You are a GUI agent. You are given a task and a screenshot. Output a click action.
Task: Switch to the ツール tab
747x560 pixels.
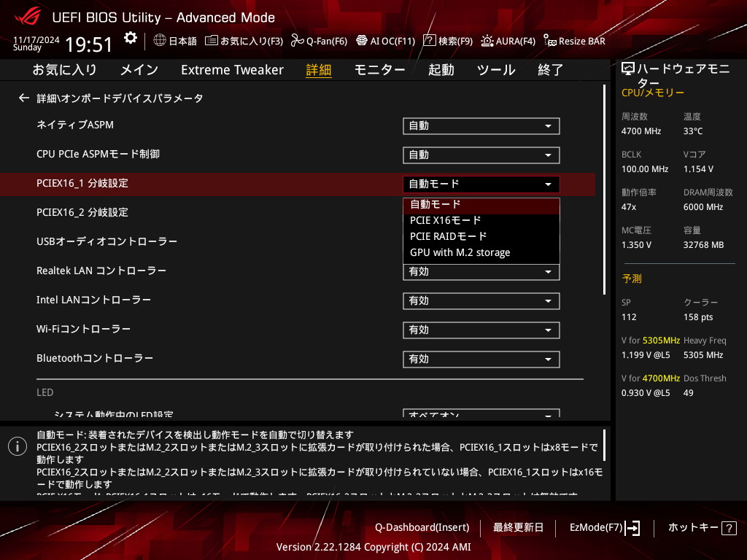(x=496, y=70)
